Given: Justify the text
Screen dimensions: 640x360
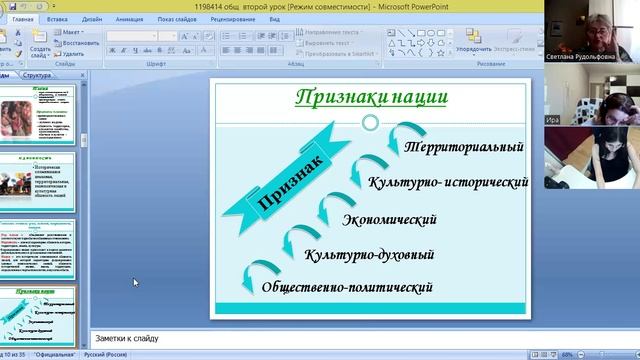Looking at the screenshot, I should [x=261, y=51].
